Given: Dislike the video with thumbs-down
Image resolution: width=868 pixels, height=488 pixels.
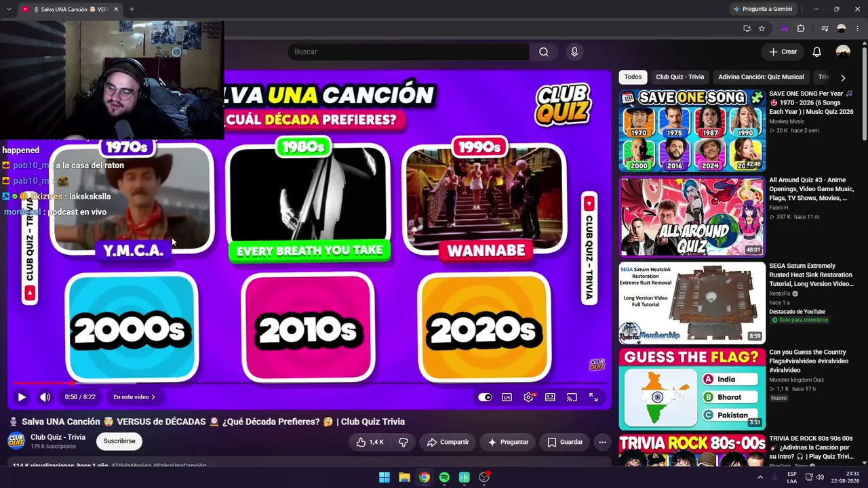Looking at the screenshot, I should pyautogui.click(x=403, y=442).
